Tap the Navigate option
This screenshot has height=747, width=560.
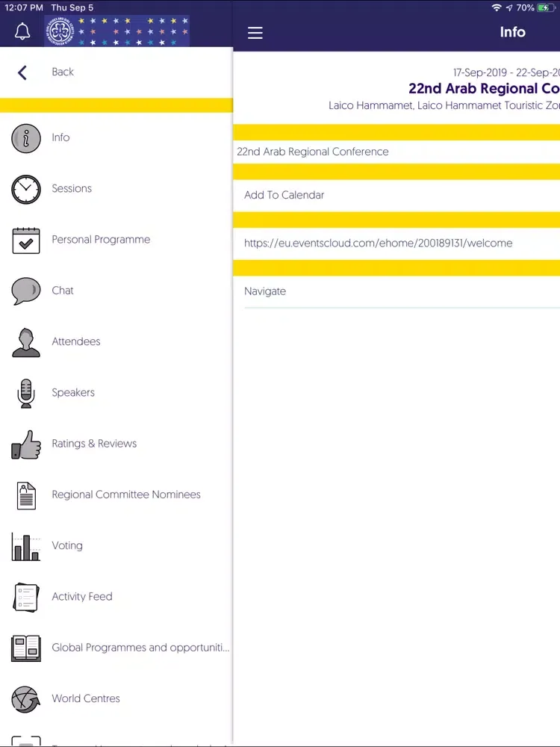tap(265, 291)
